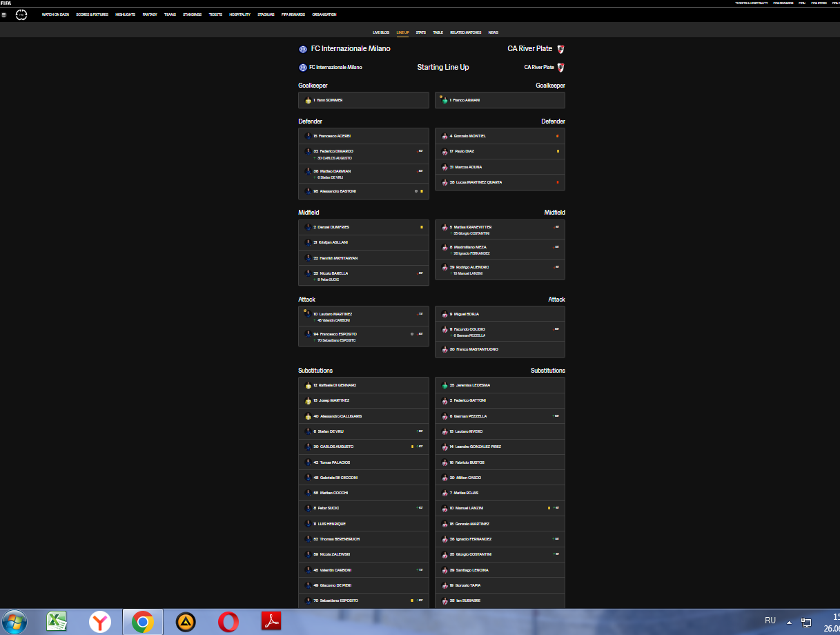Open Scores & Fixtures in navigation
Screen dimensions: 840x635
[92, 14]
